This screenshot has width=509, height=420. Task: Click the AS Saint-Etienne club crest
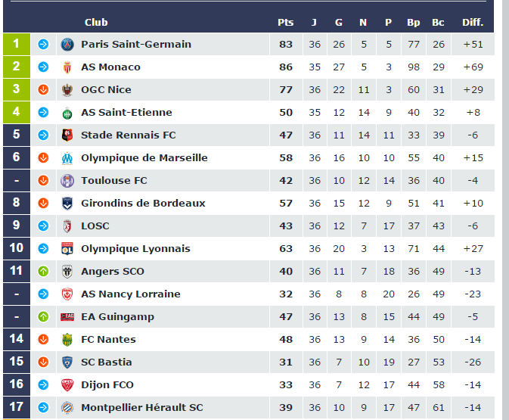tap(67, 113)
